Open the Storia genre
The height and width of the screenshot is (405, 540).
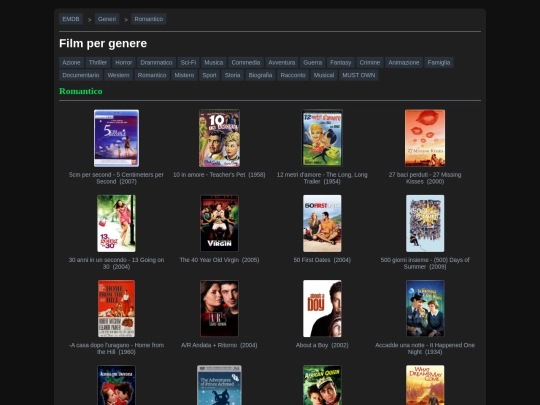click(x=232, y=75)
